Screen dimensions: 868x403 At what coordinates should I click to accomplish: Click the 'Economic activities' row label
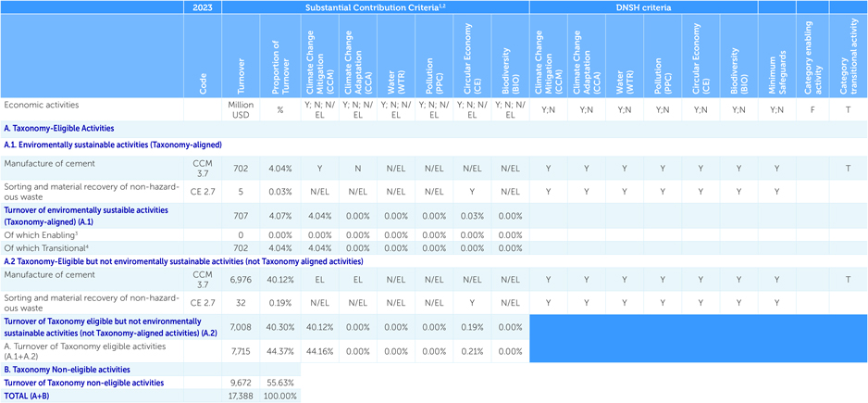(x=42, y=105)
